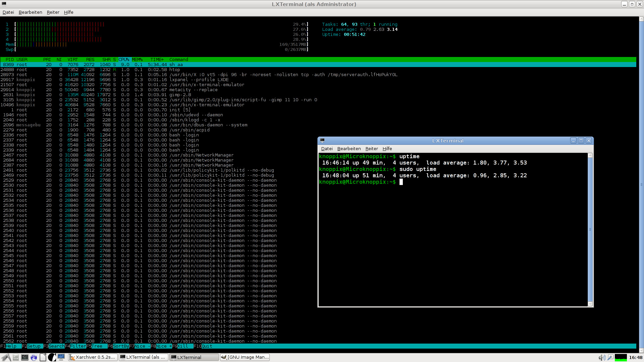Image resolution: width=644 pixels, height=362 pixels.
Task: Click the panel clock showing 16:48
Action: click(x=636, y=357)
